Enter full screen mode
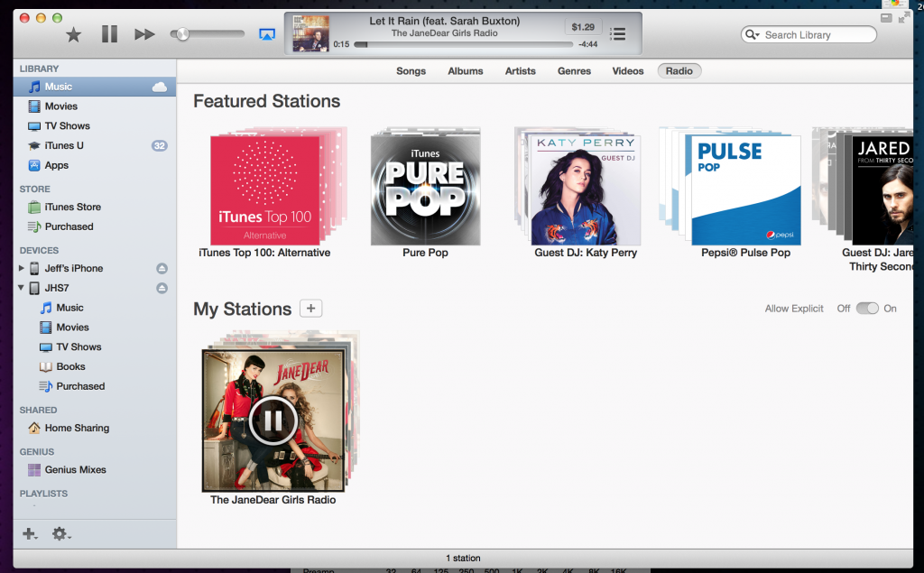Image resolution: width=924 pixels, height=573 pixels. point(903,18)
